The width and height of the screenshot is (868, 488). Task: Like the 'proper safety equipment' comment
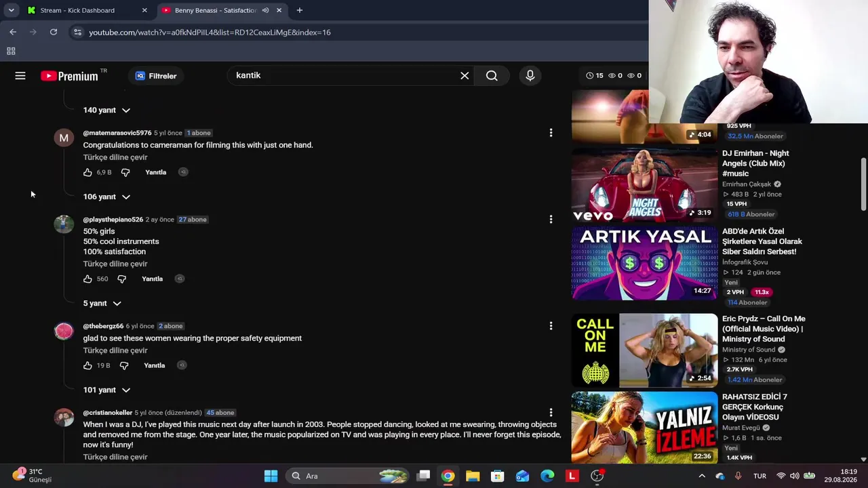pos(87,365)
